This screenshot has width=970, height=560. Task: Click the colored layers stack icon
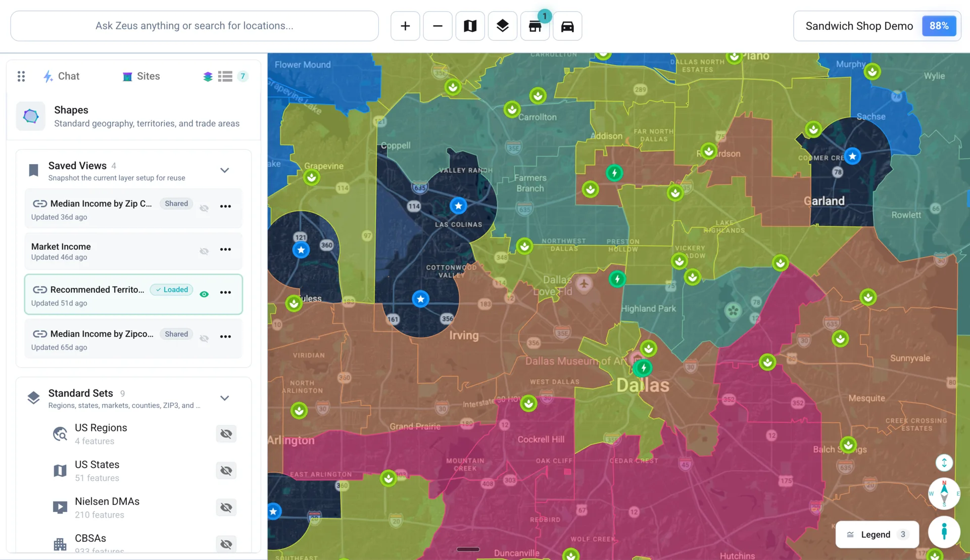(208, 76)
